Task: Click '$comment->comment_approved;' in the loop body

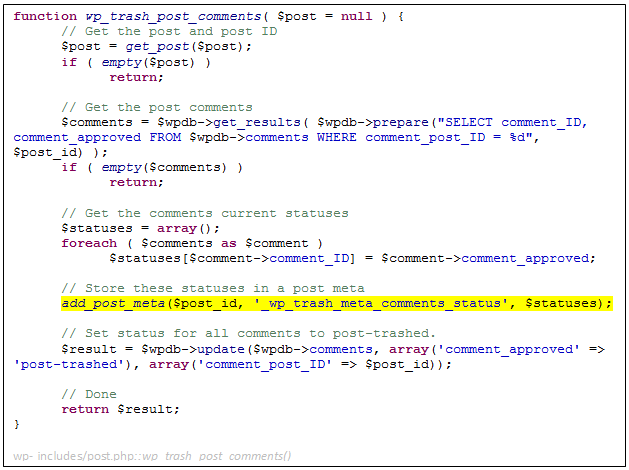Action: (489, 259)
